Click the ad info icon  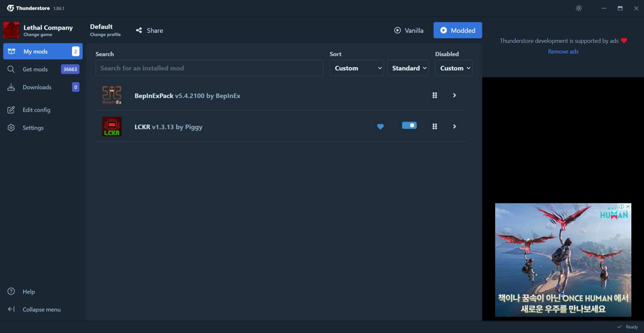pos(622,206)
